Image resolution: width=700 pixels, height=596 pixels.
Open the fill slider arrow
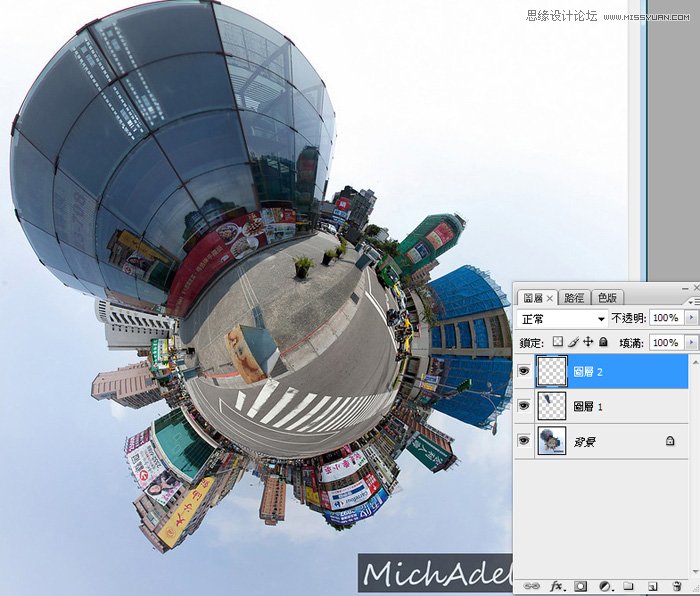tap(692, 343)
